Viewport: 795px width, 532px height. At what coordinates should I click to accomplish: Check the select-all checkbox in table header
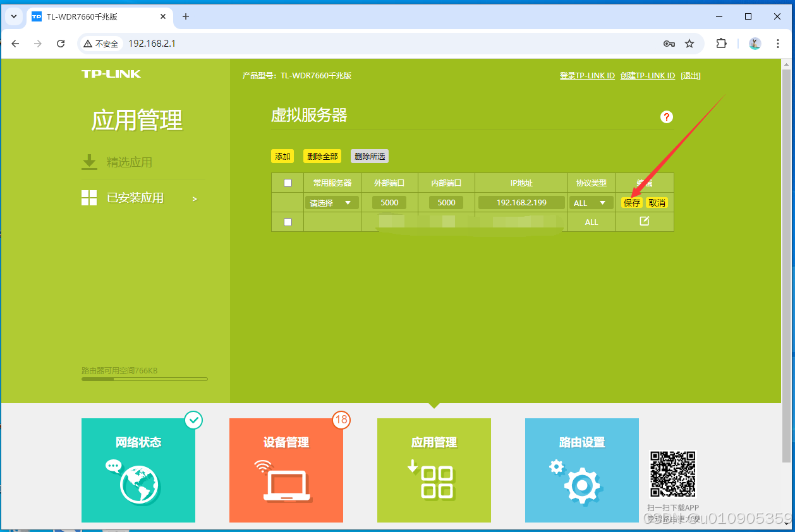click(x=288, y=182)
